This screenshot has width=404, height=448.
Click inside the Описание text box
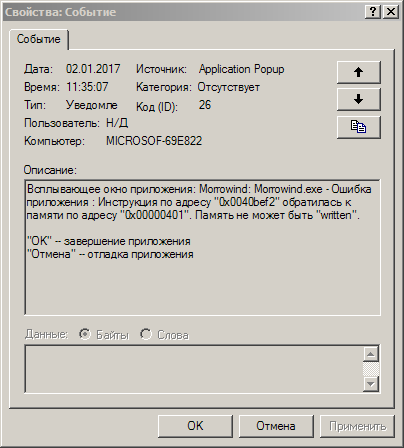point(202,247)
